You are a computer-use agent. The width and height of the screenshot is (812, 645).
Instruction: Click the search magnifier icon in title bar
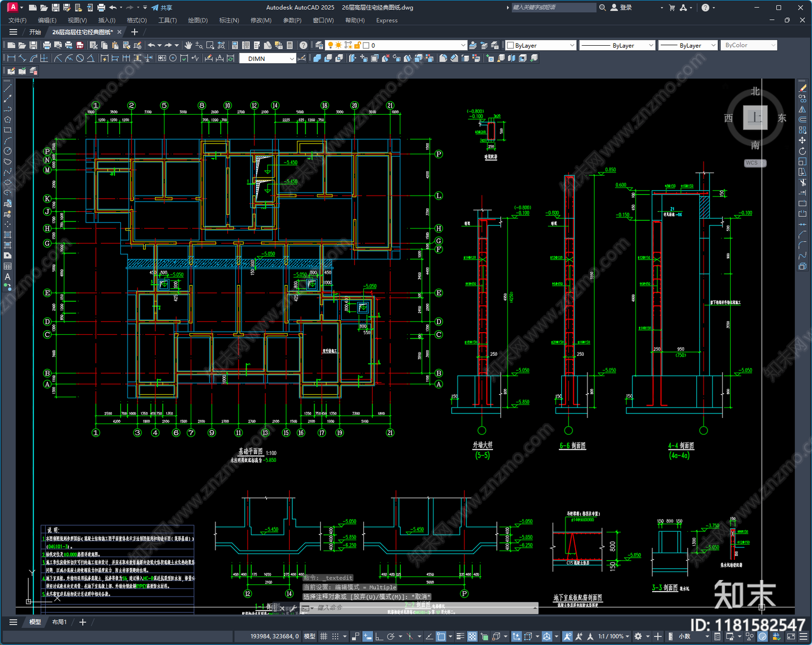coord(602,8)
